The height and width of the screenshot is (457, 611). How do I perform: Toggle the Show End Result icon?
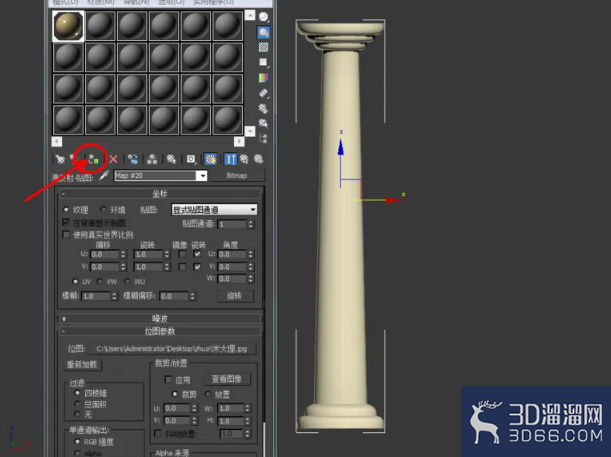[x=230, y=159]
